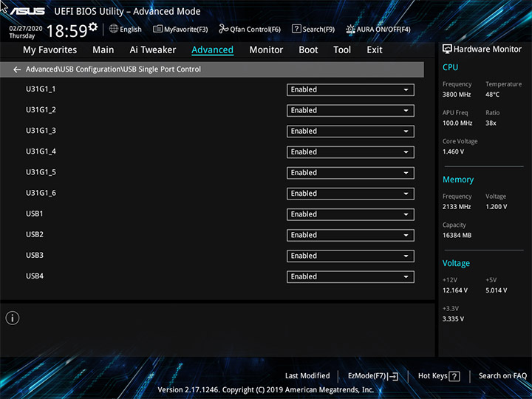Image resolution: width=532 pixels, height=399 pixels.
Task: Expand the U31G1_4 port setting dropdown
Action: [350, 152]
